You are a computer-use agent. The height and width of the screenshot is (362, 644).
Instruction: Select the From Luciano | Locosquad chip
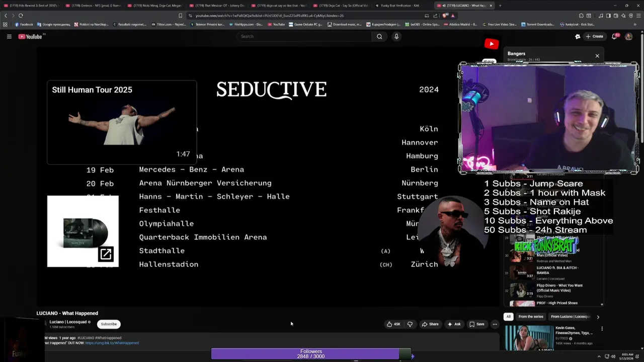click(571, 317)
